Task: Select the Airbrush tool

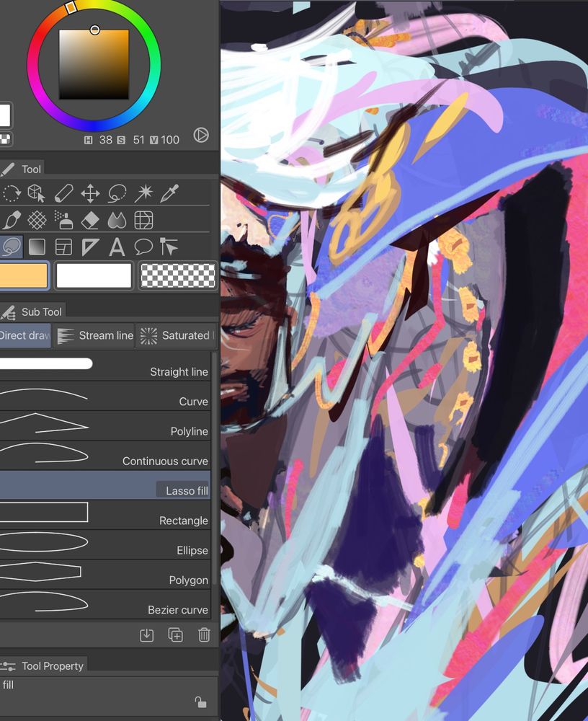Action: pyautogui.click(x=63, y=220)
